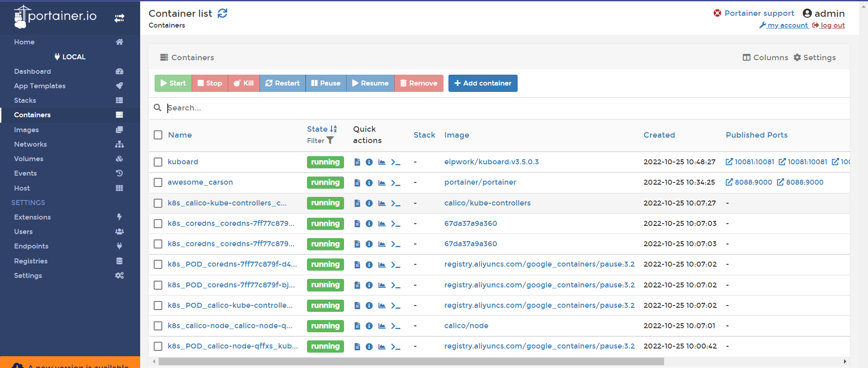This screenshot has width=868, height=368.
Task: Click the admin user avatar icon
Action: (807, 13)
